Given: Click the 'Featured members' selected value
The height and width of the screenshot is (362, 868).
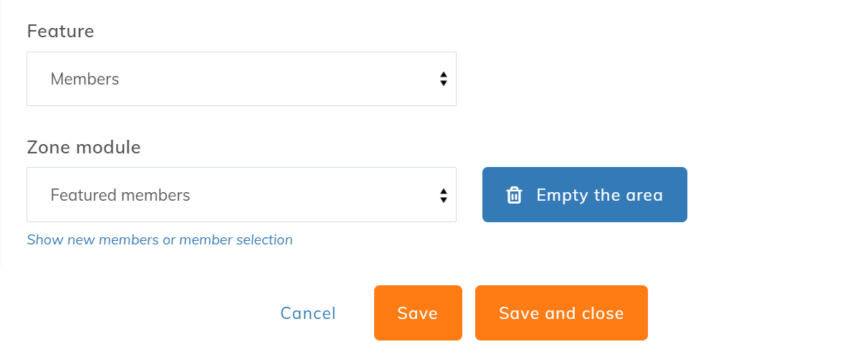Looking at the screenshot, I should click(120, 195).
